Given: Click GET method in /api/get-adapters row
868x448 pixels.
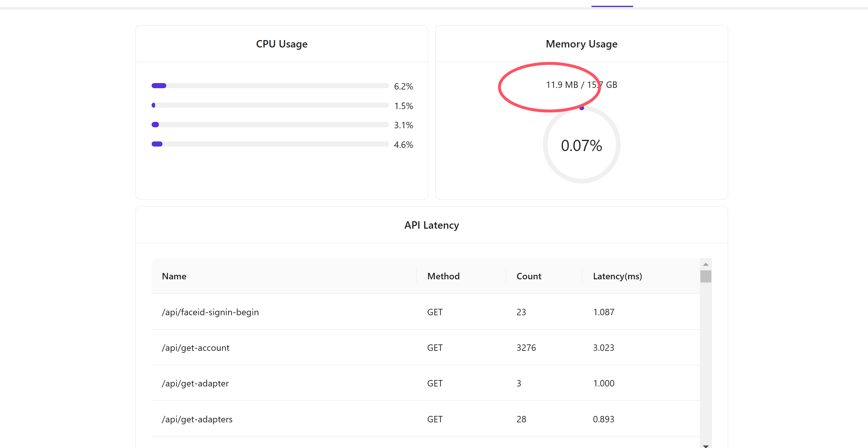Looking at the screenshot, I should pyautogui.click(x=435, y=419).
